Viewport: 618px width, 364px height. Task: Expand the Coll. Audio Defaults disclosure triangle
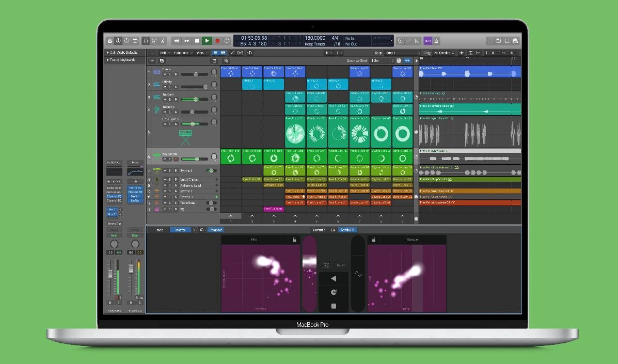click(x=107, y=52)
